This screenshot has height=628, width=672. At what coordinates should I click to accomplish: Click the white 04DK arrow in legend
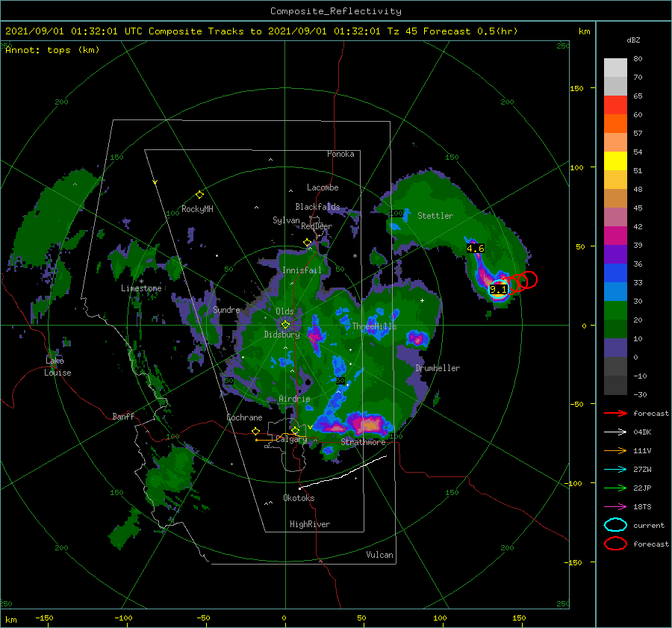[615, 432]
